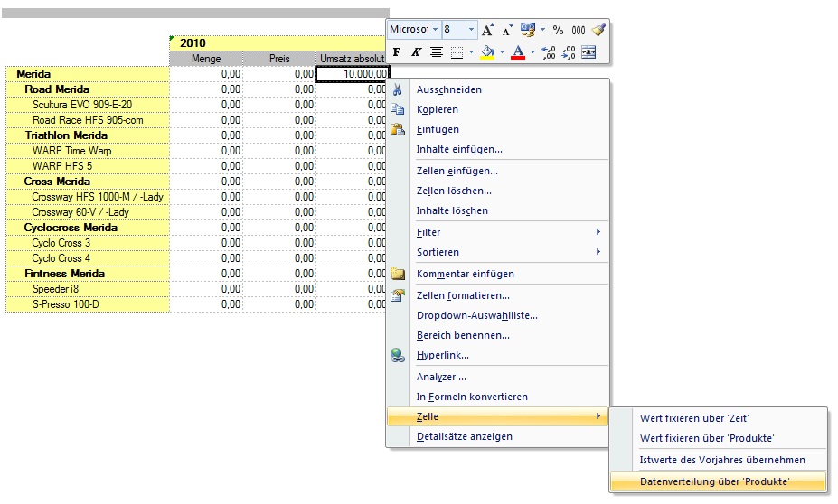Select the Format Painter brush
The image size is (838, 504).
click(598, 30)
